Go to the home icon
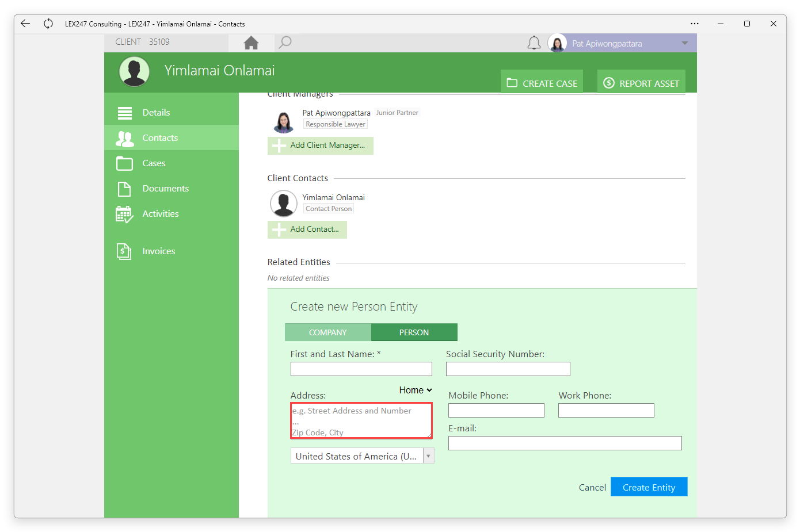The height and width of the screenshot is (532, 800). pyautogui.click(x=251, y=43)
